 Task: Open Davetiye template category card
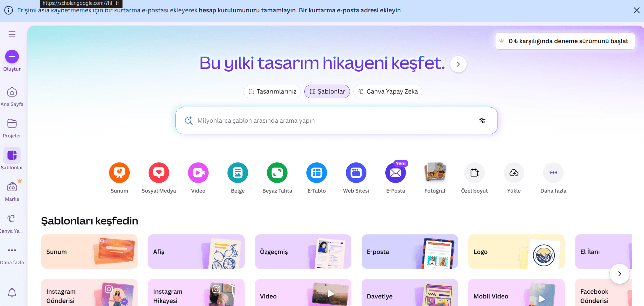(x=410, y=292)
